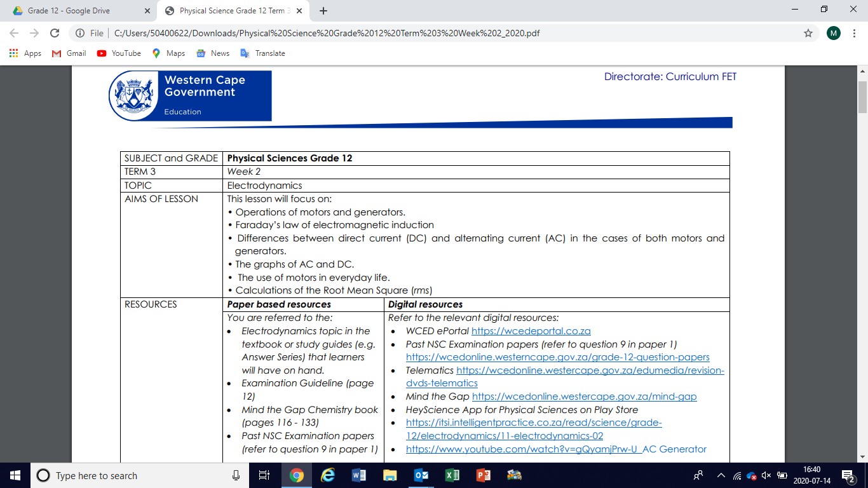Open Excel from the taskbar
This screenshot has height=488, width=868.
pos(452,475)
